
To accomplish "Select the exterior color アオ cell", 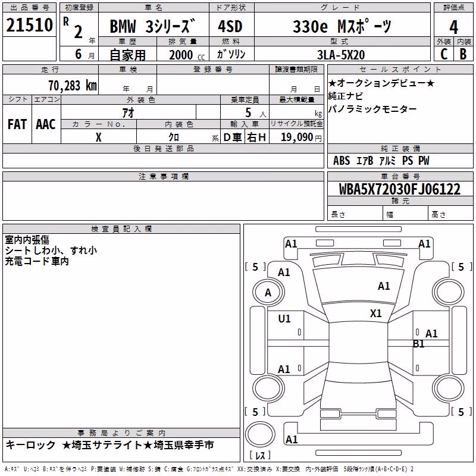I will click(x=129, y=112).
